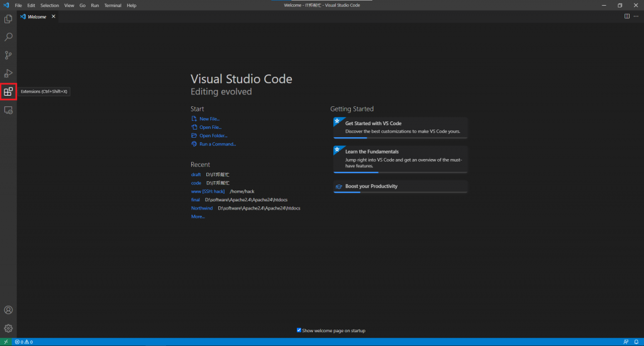Click the More recent items link
The image size is (644, 346).
click(198, 216)
